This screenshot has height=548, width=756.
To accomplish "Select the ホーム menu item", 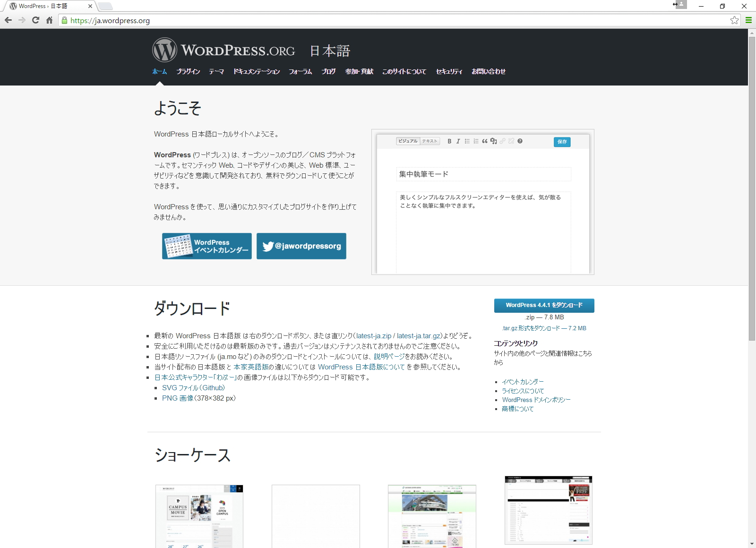I will [x=160, y=72].
